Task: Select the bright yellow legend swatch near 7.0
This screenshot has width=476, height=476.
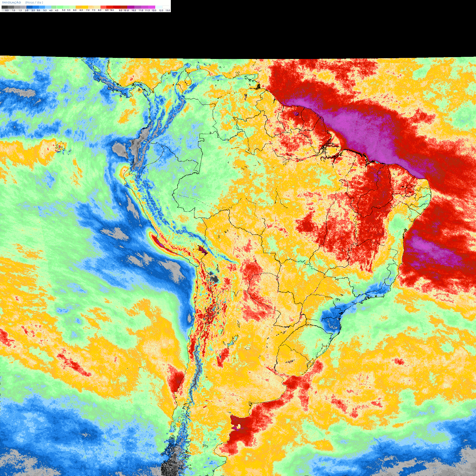Action: click(85, 7)
